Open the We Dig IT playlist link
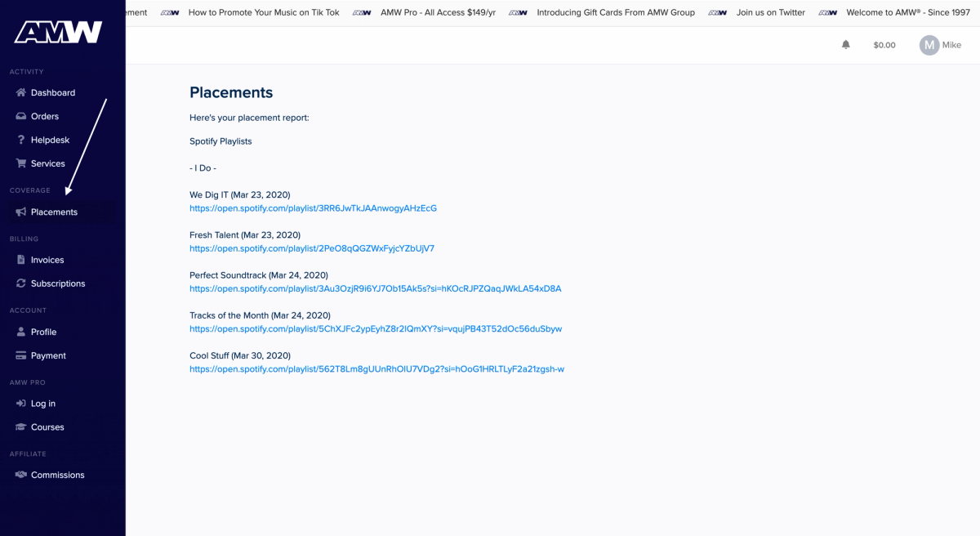 (313, 208)
